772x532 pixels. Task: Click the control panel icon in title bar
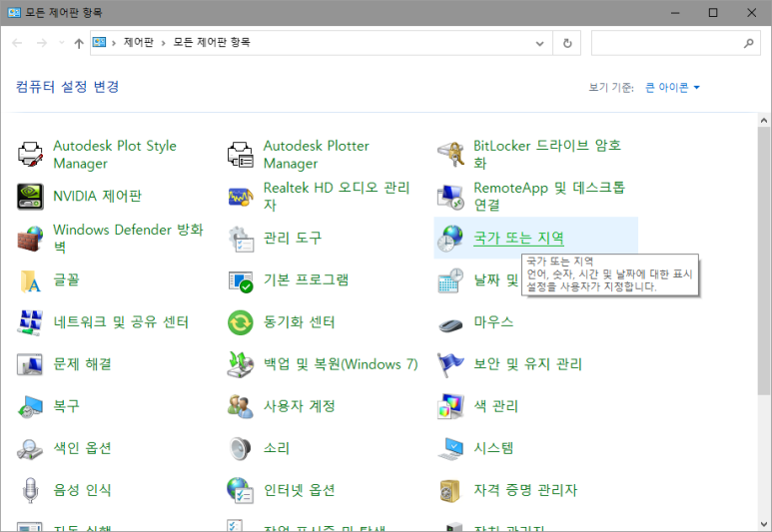pos(14,12)
